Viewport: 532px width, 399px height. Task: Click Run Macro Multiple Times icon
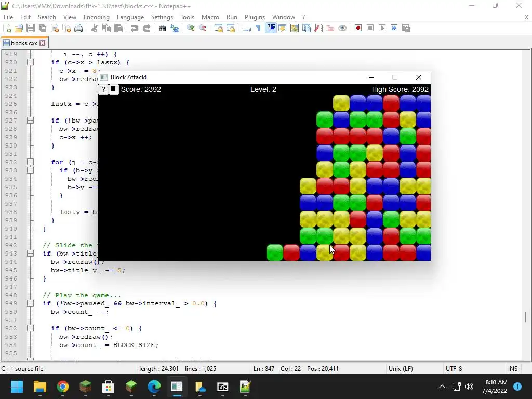pos(394,28)
